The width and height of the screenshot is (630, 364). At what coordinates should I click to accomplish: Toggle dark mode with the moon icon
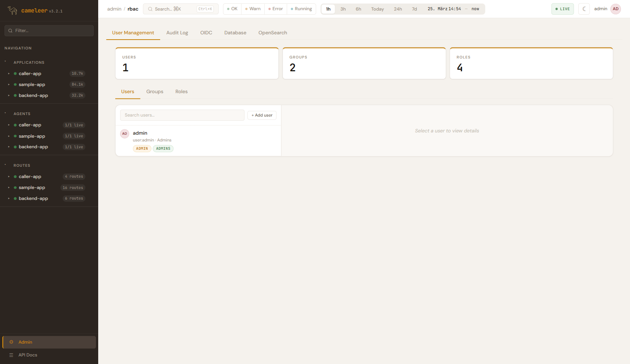click(x=584, y=9)
